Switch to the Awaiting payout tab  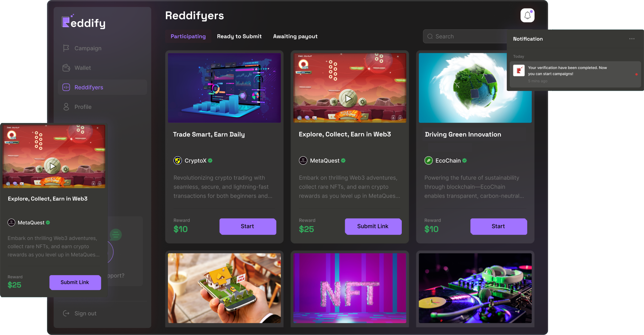[x=295, y=36]
